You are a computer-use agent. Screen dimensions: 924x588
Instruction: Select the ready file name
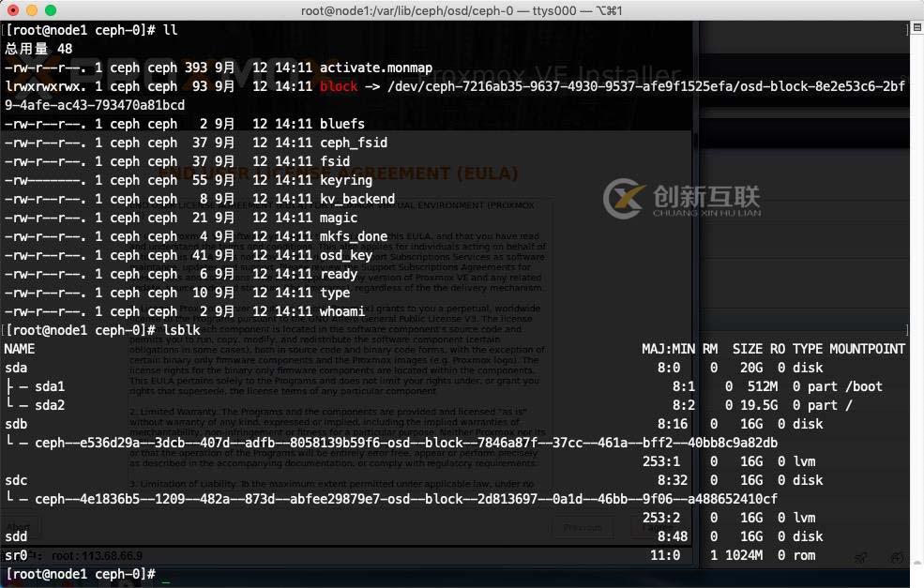(x=339, y=274)
